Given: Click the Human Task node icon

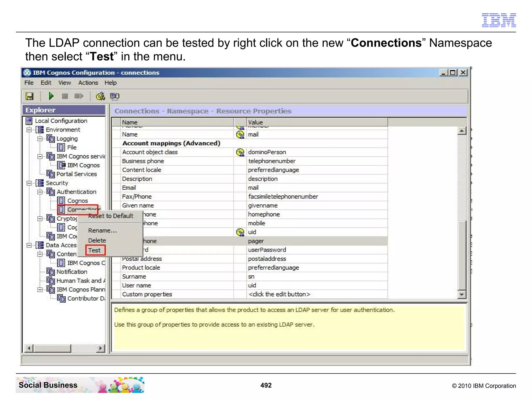Looking at the screenshot, I should (51, 281).
